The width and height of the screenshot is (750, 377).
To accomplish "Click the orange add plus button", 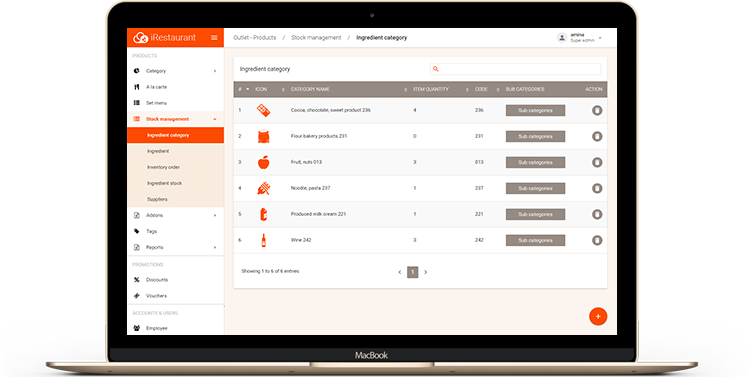I will pyautogui.click(x=598, y=316).
